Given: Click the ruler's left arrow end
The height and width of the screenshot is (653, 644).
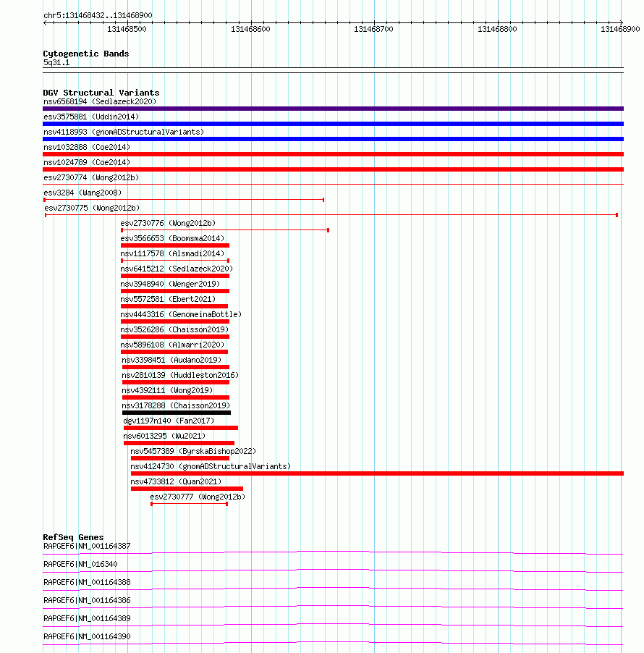Looking at the screenshot, I should [x=45, y=22].
